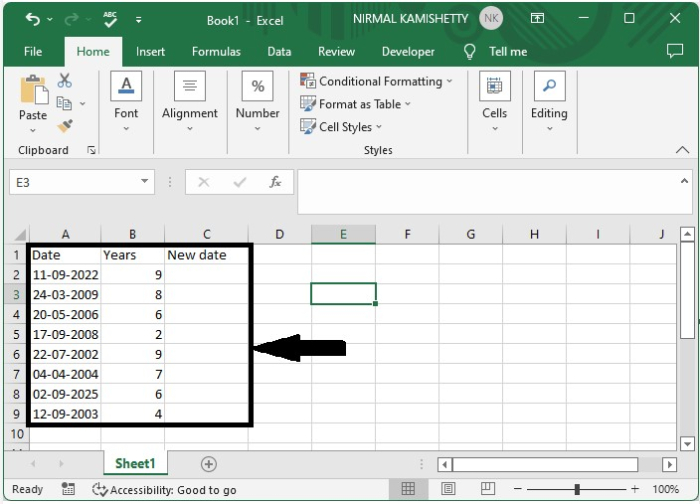Open the Clipboard dialog launcher

(x=92, y=150)
